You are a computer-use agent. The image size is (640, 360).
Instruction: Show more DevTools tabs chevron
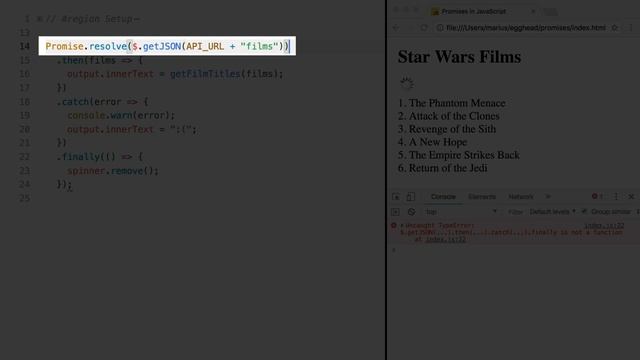tap(548, 197)
